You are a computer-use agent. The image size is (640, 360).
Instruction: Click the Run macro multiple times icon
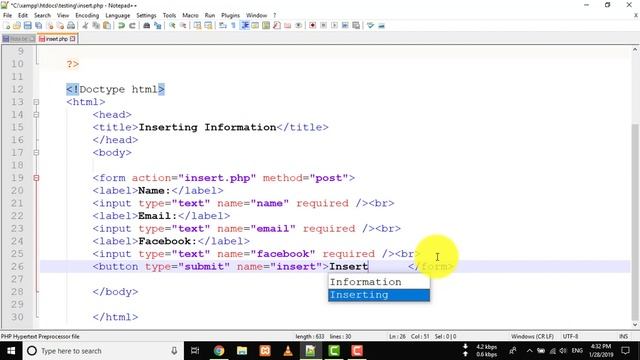coord(345,25)
